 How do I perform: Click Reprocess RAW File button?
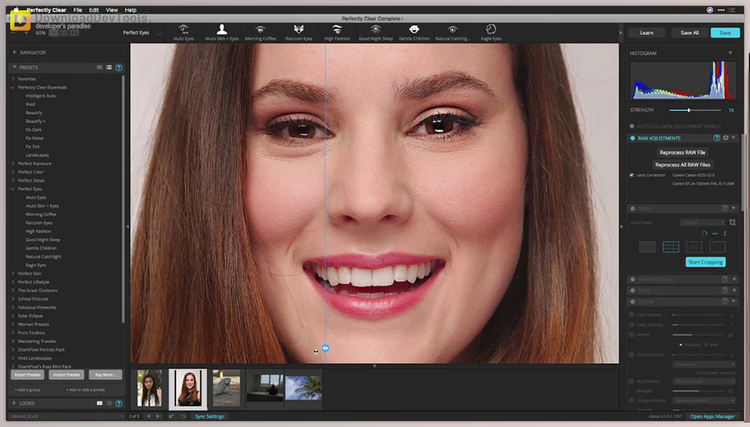tap(682, 152)
